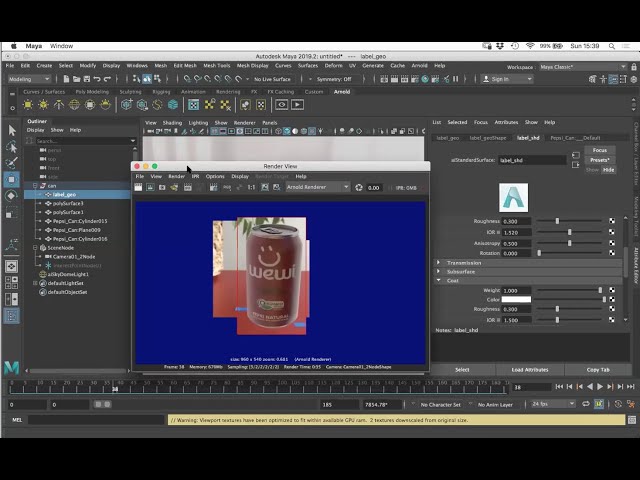This screenshot has height=480, width=640.
Task: Open macOS Spotlight search icon
Action: click(x=611, y=46)
